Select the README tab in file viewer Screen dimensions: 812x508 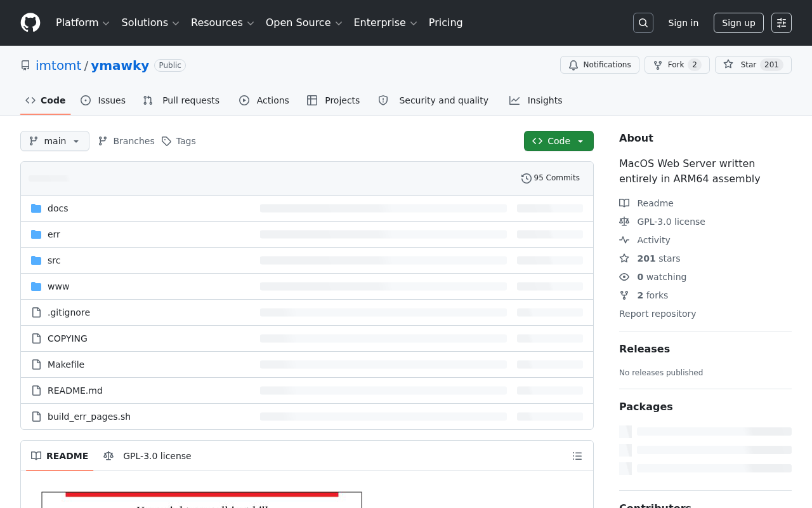tap(60, 456)
